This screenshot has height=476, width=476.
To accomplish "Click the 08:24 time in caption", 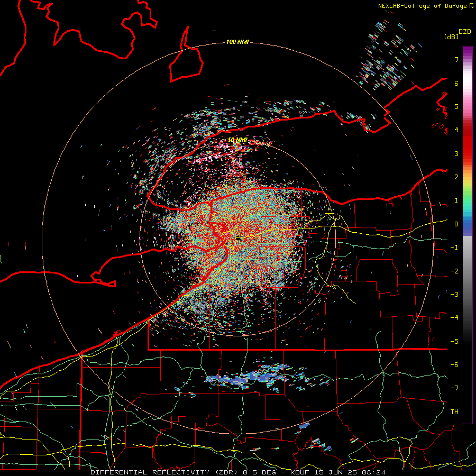I will coord(373,472).
